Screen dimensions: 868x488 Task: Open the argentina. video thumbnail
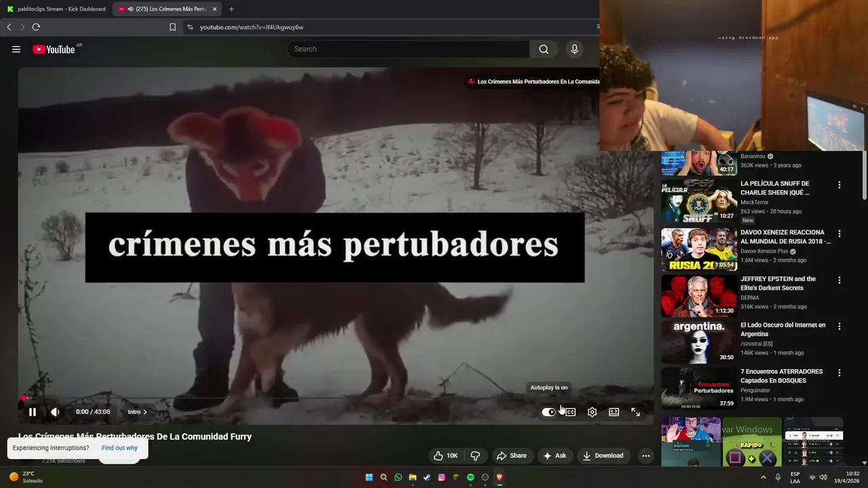pyautogui.click(x=699, y=342)
